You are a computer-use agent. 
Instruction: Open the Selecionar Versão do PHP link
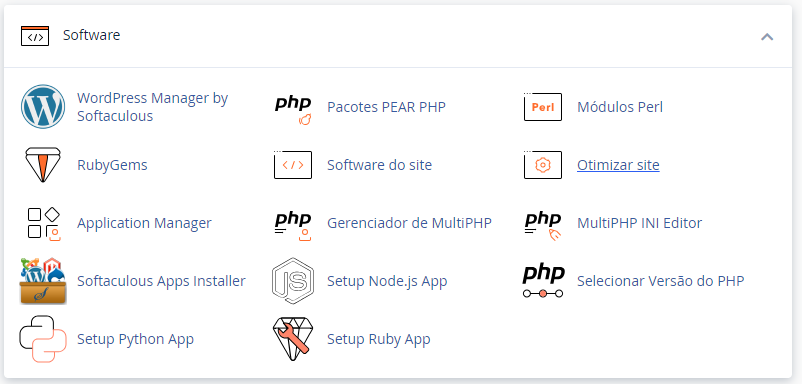660,281
